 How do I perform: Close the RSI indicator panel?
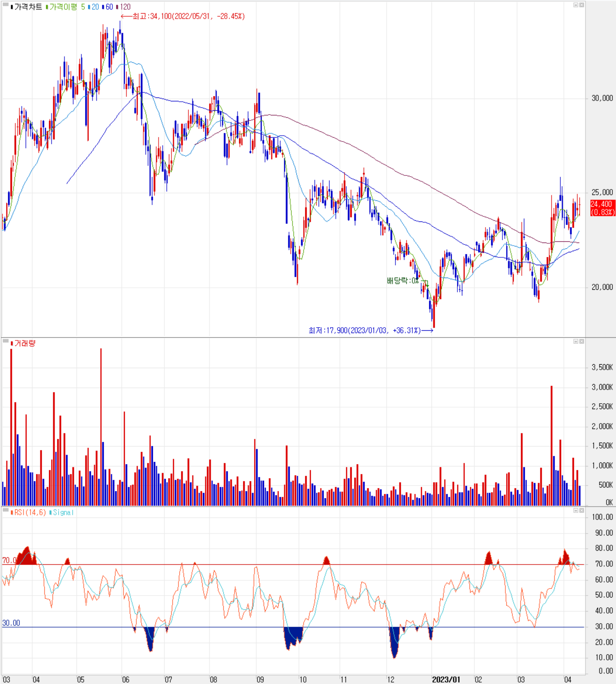click(x=581, y=510)
